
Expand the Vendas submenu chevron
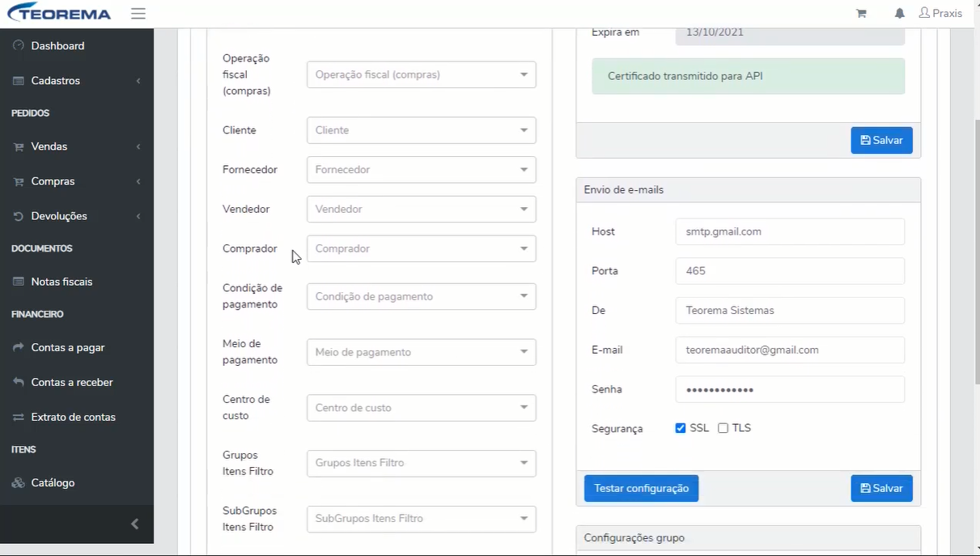(138, 147)
